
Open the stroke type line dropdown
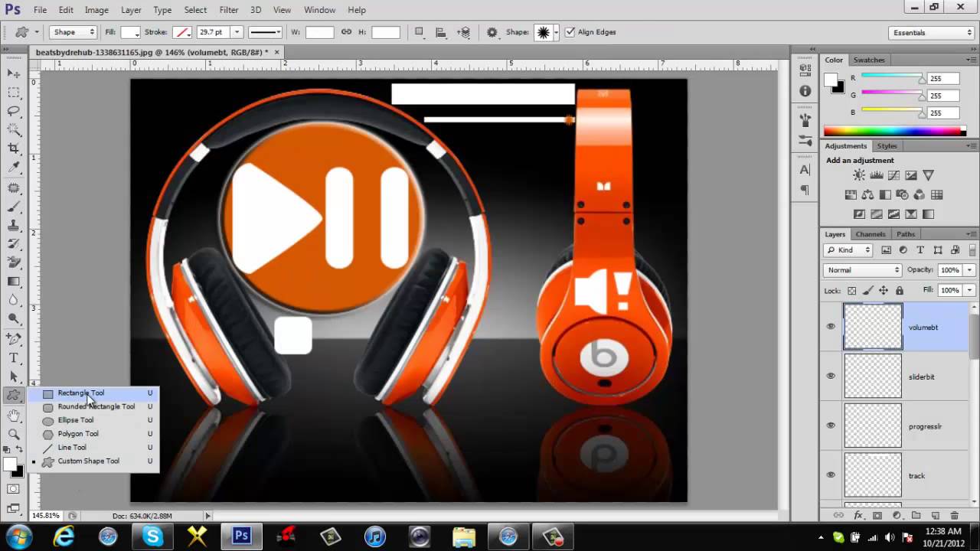coord(265,32)
